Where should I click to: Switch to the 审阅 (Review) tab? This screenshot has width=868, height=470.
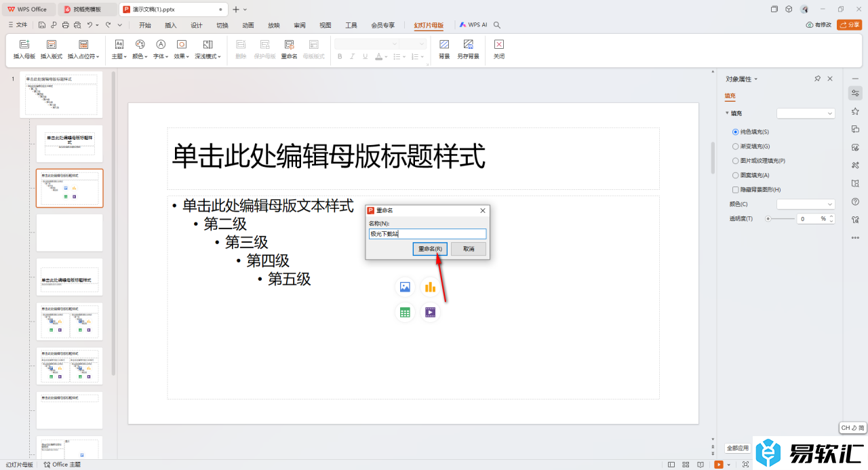pyautogui.click(x=300, y=25)
